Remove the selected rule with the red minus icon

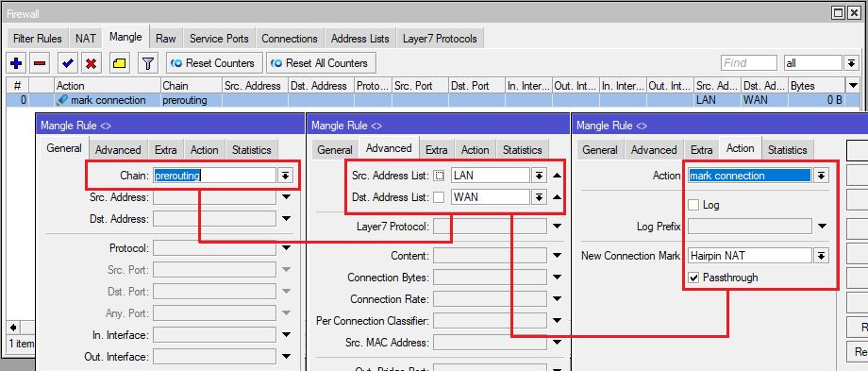pyautogui.click(x=40, y=63)
